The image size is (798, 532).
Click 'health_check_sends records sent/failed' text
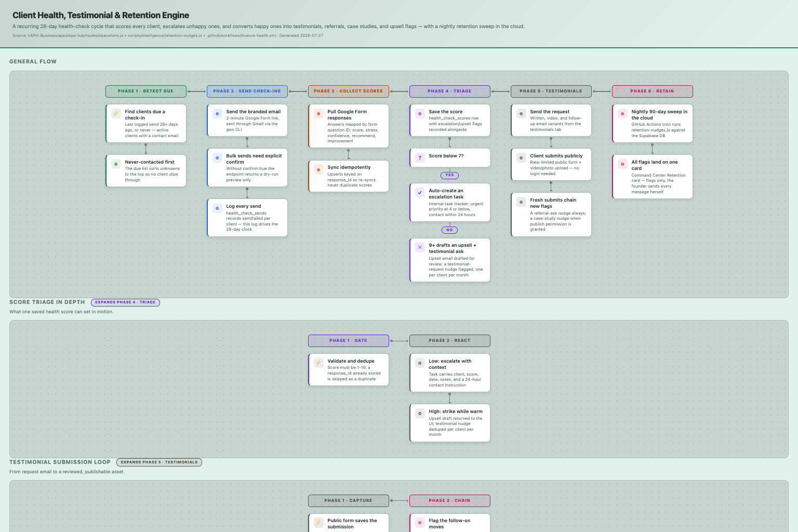click(x=252, y=221)
